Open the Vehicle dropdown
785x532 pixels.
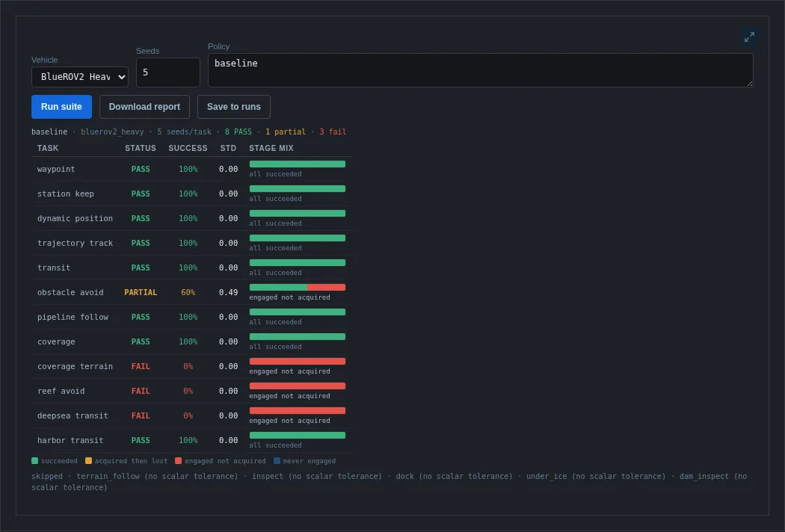[x=79, y=76]
